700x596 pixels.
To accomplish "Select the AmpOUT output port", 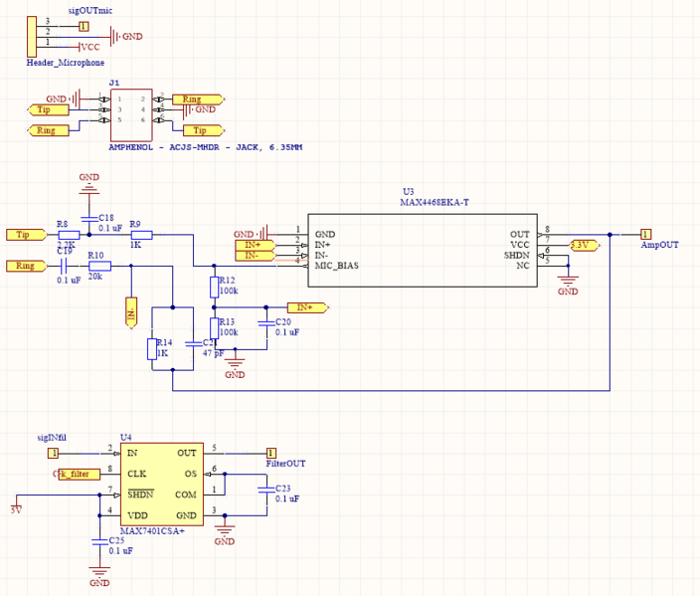I will pos(645,233).
